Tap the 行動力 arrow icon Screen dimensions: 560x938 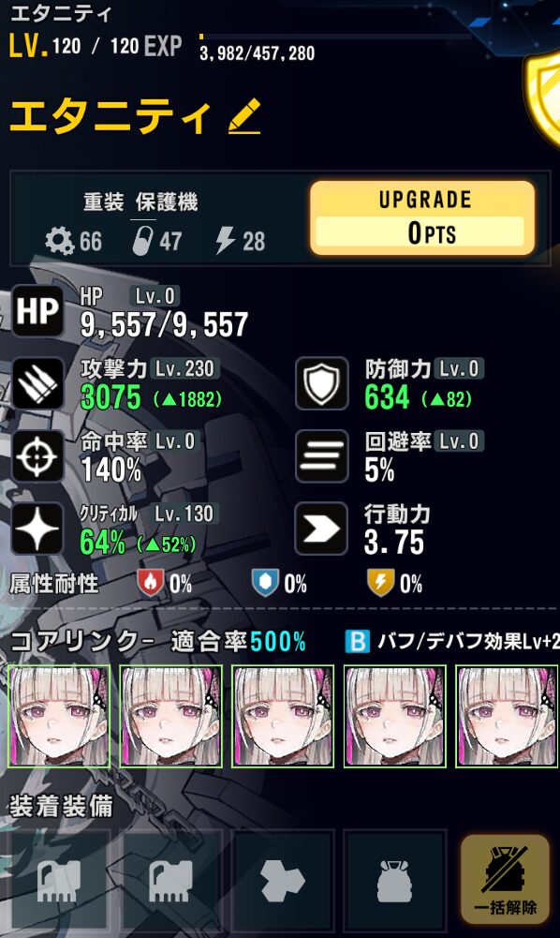pyautogui.click(x=322, y=529)
